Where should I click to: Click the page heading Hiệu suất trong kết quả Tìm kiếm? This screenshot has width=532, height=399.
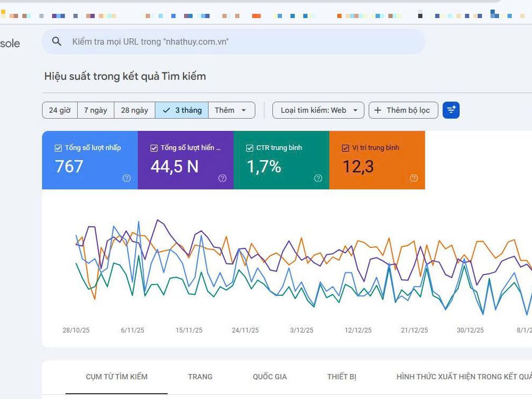[125, 76]
